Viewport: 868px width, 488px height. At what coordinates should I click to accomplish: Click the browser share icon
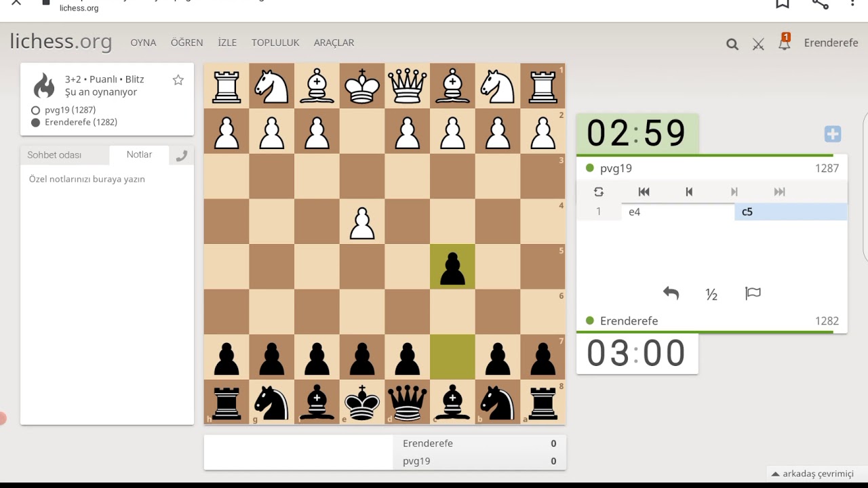(820, 3)
